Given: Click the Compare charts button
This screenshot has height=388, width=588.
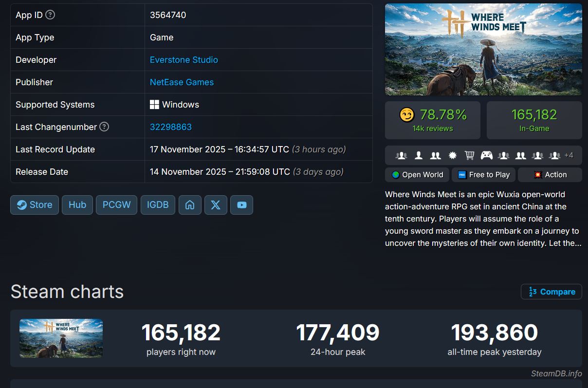Looking at the screenshot, I should 551,292.
